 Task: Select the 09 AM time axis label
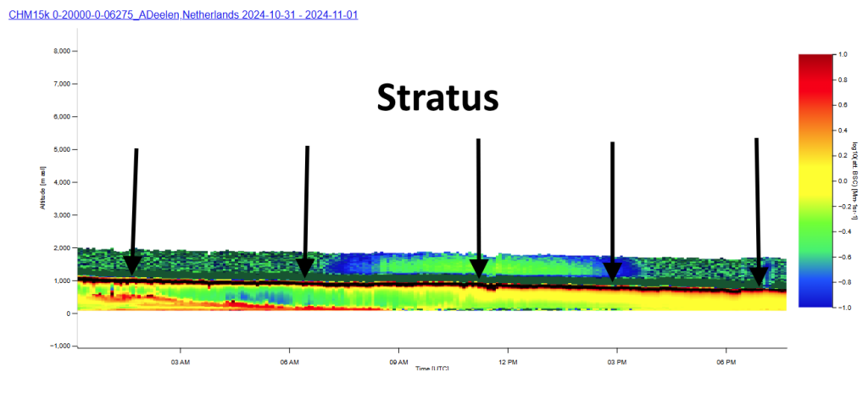(x=398, y=361)
